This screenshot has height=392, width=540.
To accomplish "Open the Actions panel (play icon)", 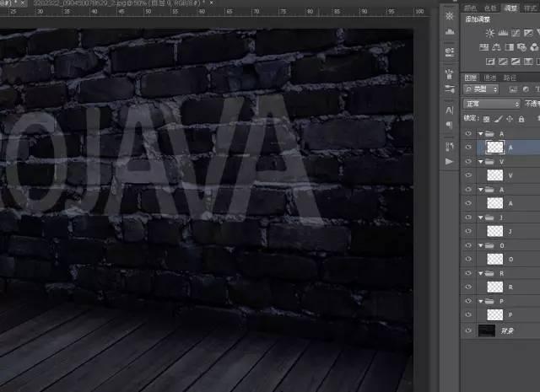I will tap(450, 161).
